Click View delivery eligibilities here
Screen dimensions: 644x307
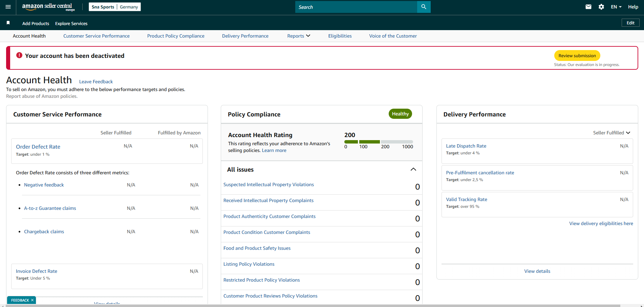pos(601,223)
